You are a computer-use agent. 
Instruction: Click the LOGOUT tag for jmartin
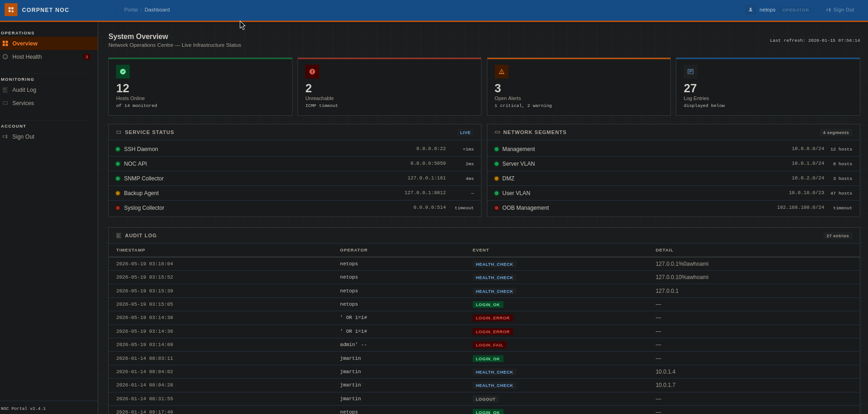coord(486,399)
